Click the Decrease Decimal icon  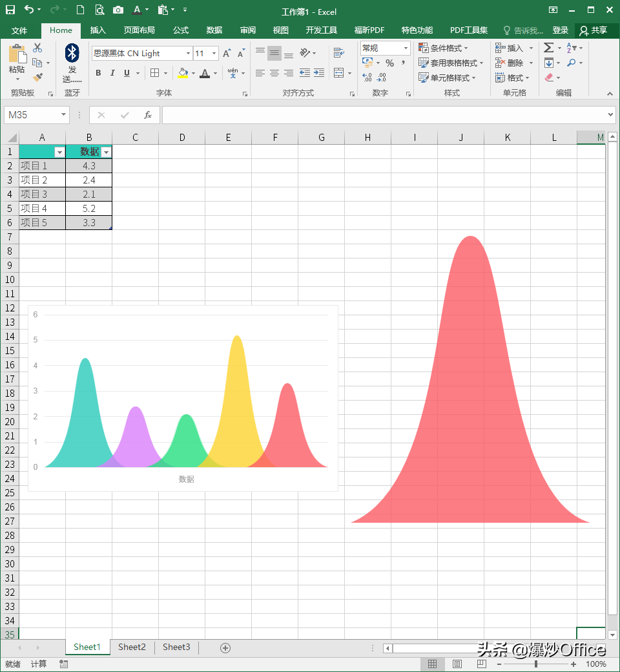pyautogui.click(x=381, y=77)
